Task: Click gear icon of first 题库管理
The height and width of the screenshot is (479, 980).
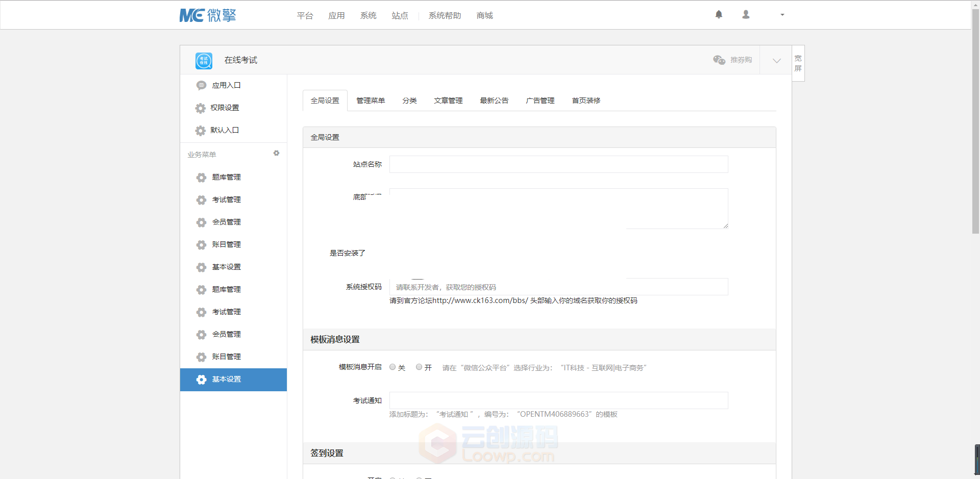Action: point(201,178)
